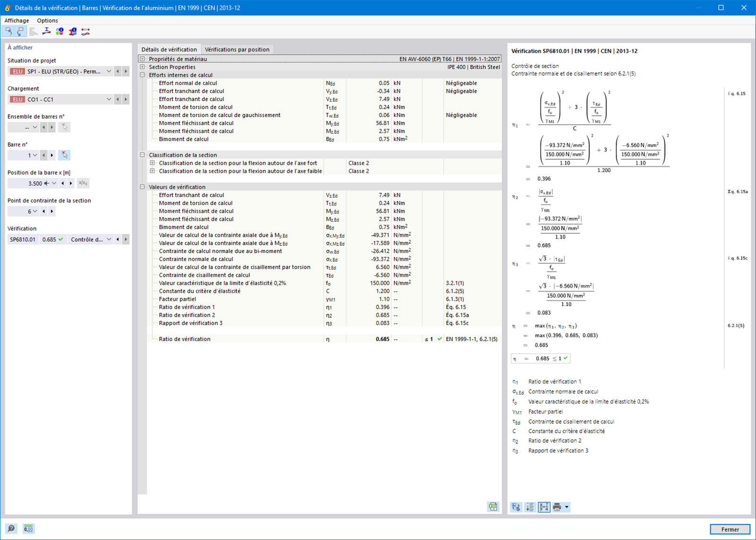Go to previous section stress point
Viewport: 756px width, 540px height.
click(43, 211)
